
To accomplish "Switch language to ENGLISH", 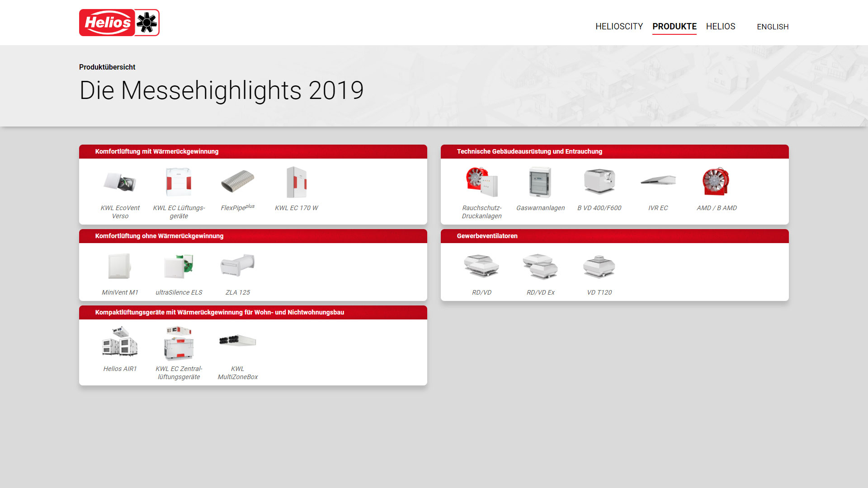I will (772, 27).
